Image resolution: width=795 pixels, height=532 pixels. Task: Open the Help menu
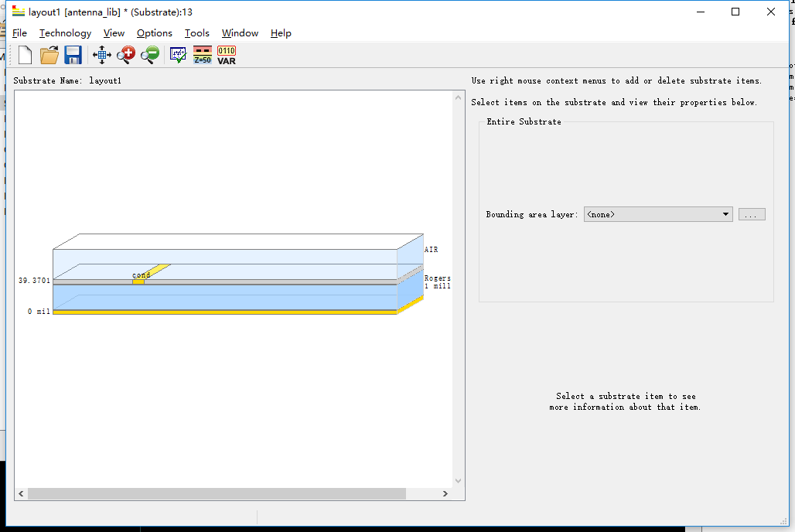point(281,33)
